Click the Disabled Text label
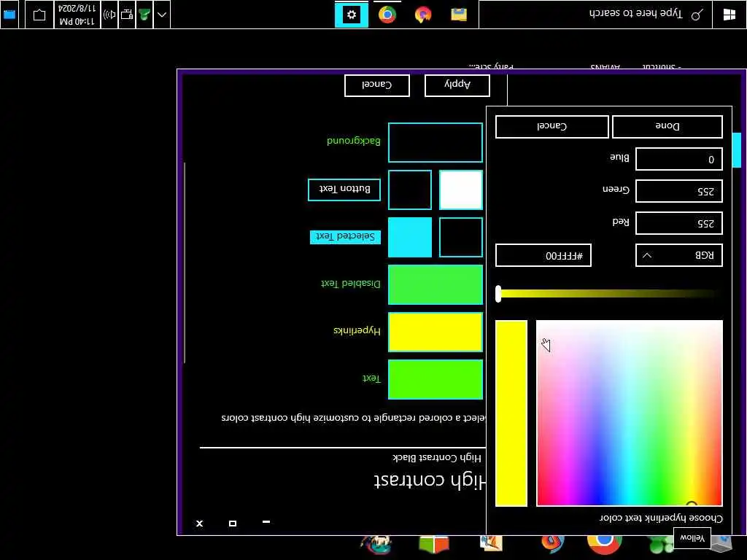 tap(351, 284)
